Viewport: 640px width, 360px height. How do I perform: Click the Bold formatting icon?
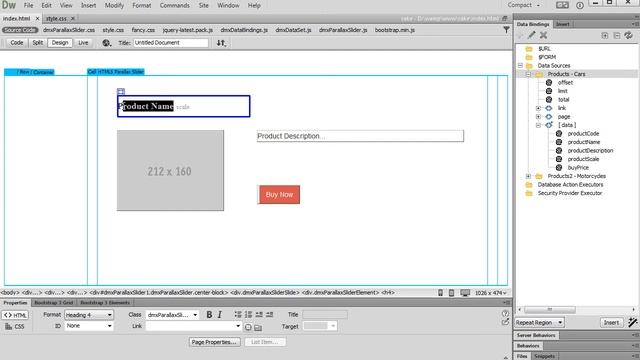pyautogui.click(x=209, y=315)
